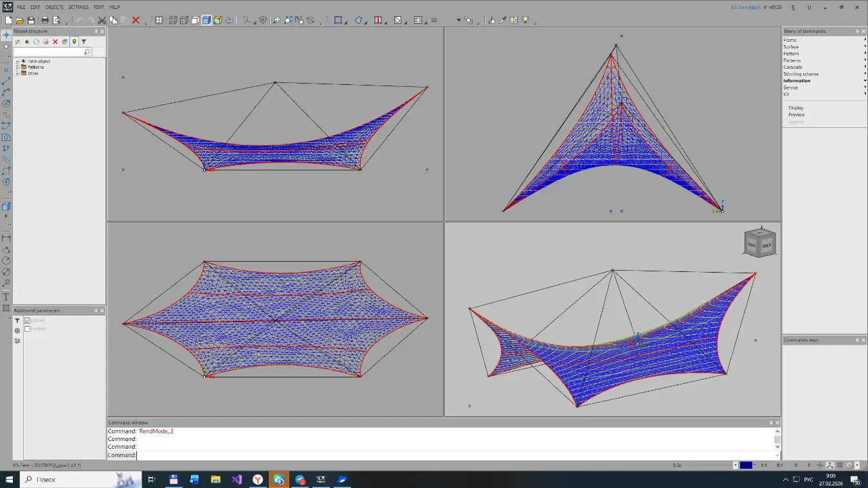Open the OBJECTS menu
The height and width of the screenshot is (488, 868).
point(53,7)
